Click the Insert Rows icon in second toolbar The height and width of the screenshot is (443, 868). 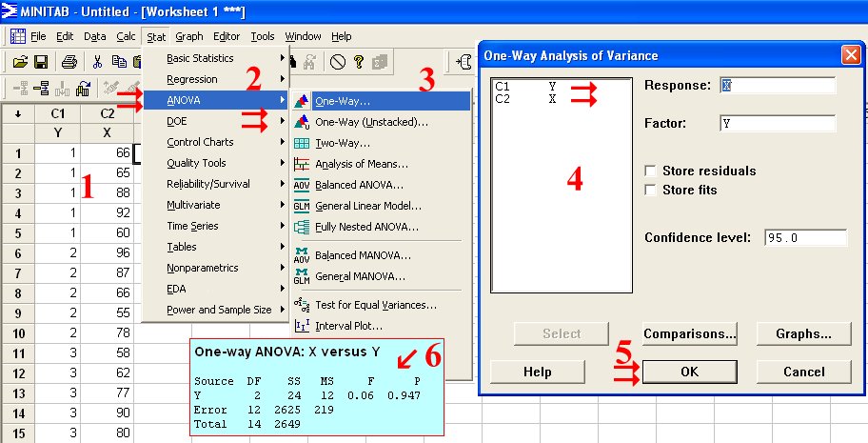42,88
